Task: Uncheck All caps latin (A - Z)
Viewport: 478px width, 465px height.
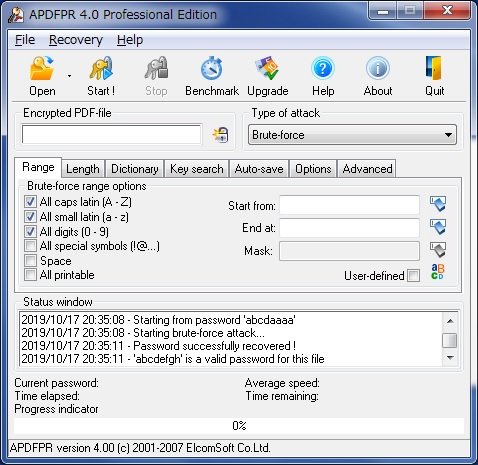Action: coord(30,202)
